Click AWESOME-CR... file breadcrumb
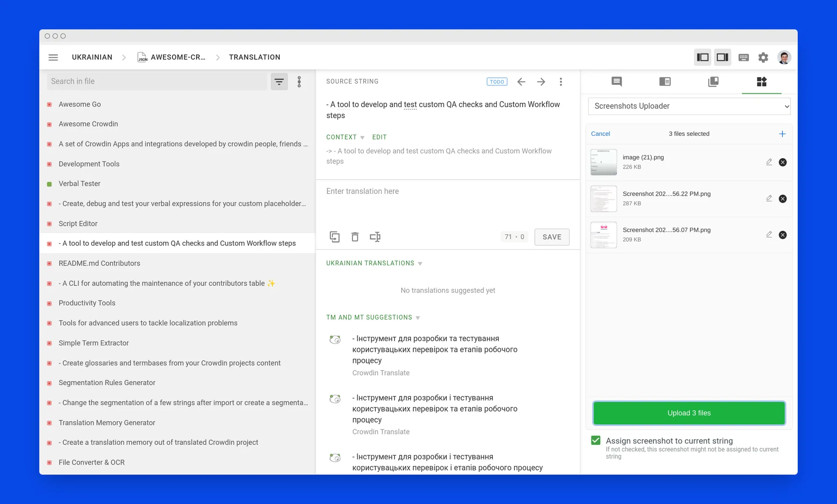 (x=178, y=57)
